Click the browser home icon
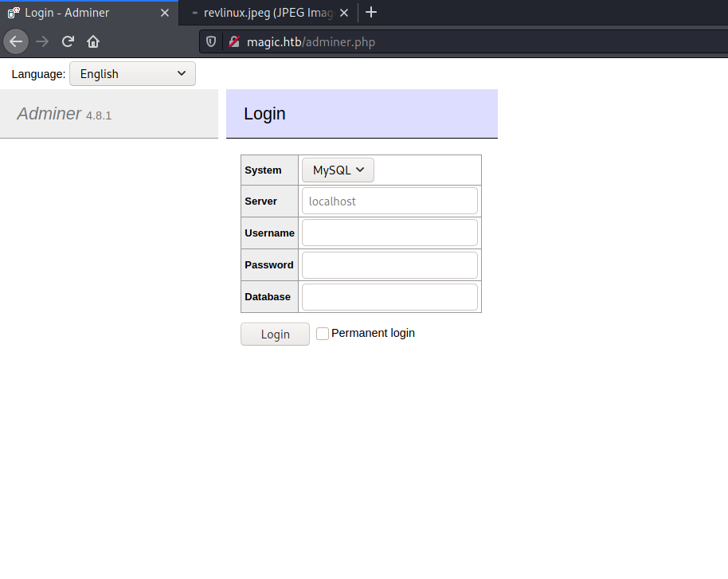Viewport: 728px width, 579px height. [93, 41]
